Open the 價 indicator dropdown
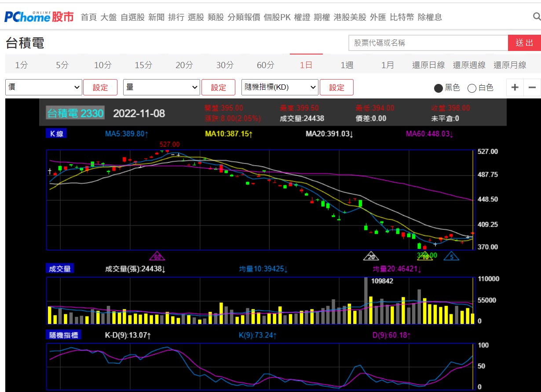 pyautogui.click(x=44, y=87)
